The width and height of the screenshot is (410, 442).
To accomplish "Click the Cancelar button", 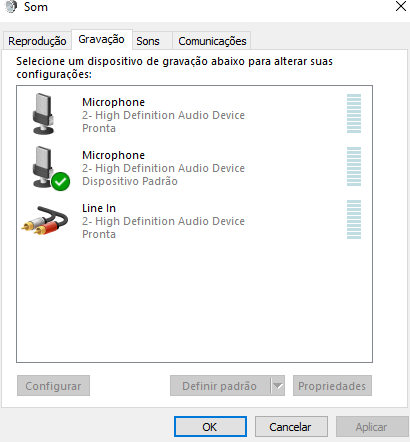I will (x=291, y=426).
